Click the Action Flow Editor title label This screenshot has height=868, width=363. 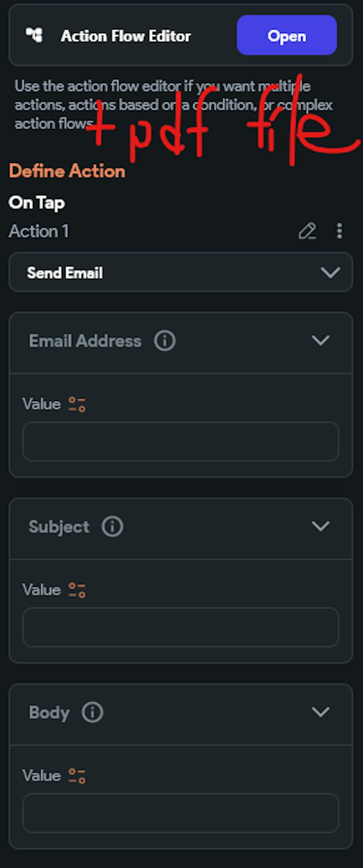[126, 36]
